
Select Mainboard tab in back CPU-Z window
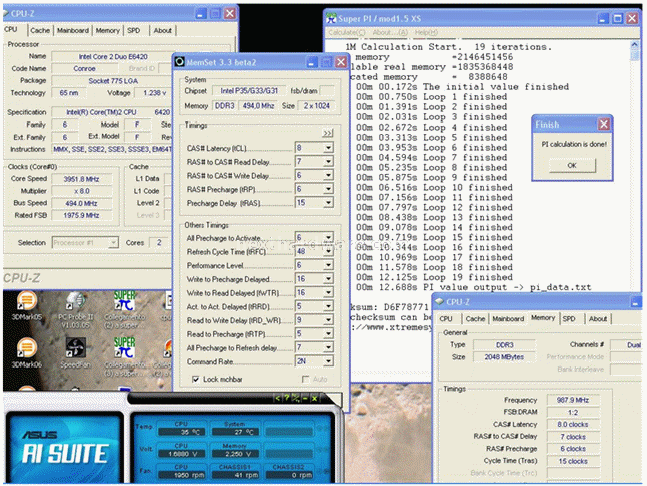[x=73, y=30]
